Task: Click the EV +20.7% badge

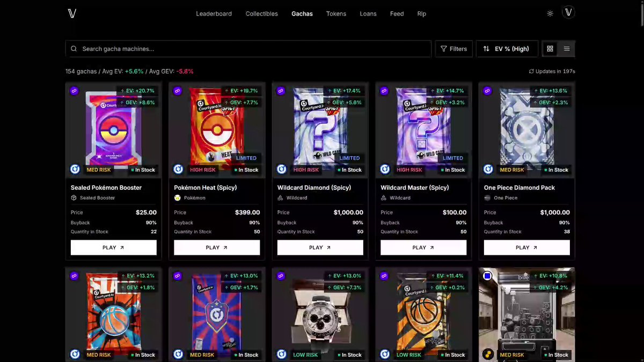Action: [x=137, y=91]
